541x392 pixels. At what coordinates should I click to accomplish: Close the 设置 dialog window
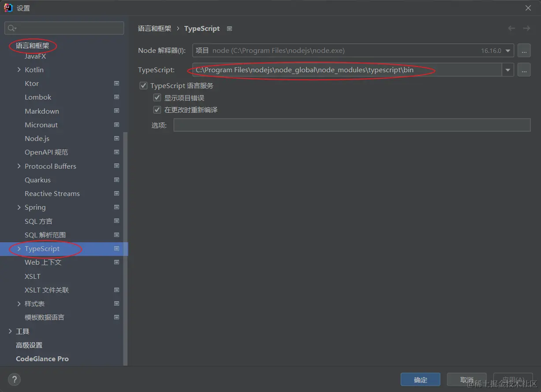[x=528, y=8]
